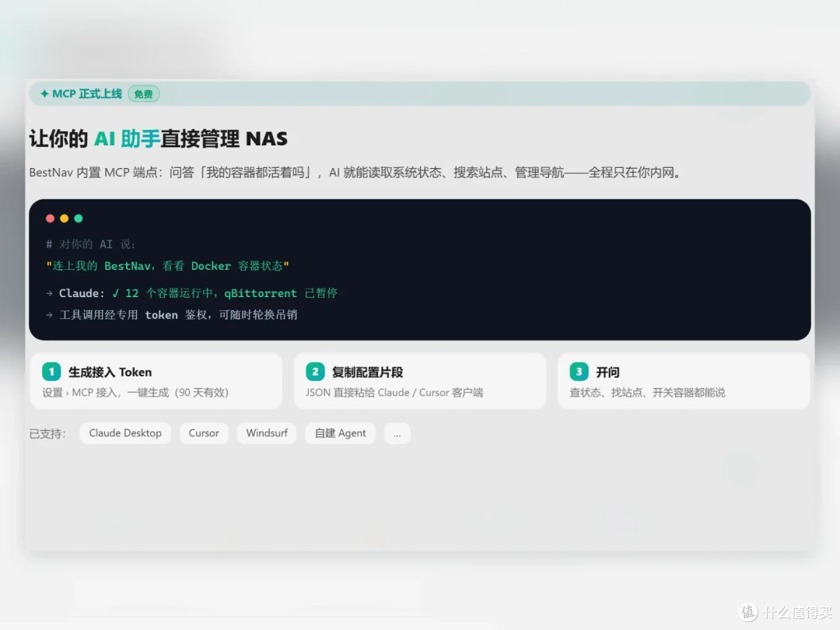Click the Claude: 12 个容器运行中 output line
The image size is (840, 630).
[x=198, y=293]
